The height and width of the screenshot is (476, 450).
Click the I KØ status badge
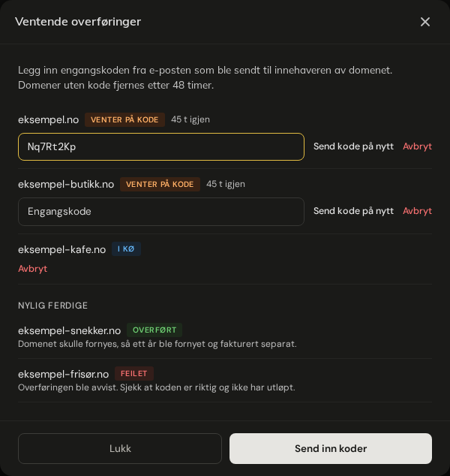click(126, 249)
